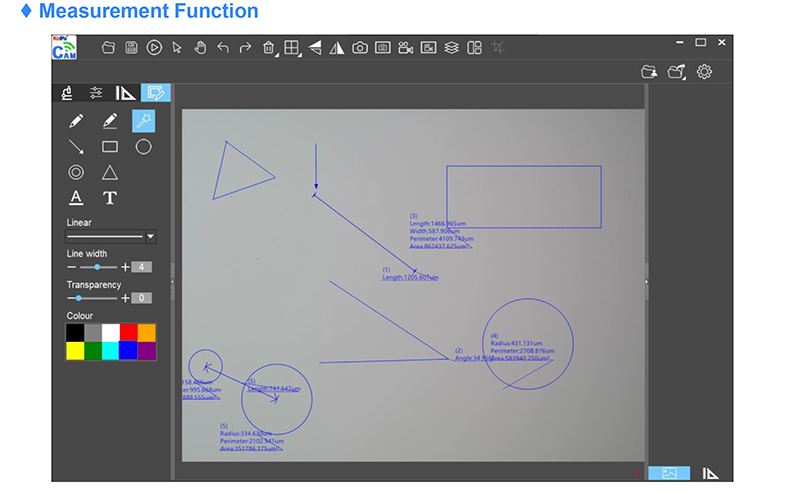Select the arrow line drawing tool
Image resolution: width=800 pixels, height=493 pixels.
(76, 147)
